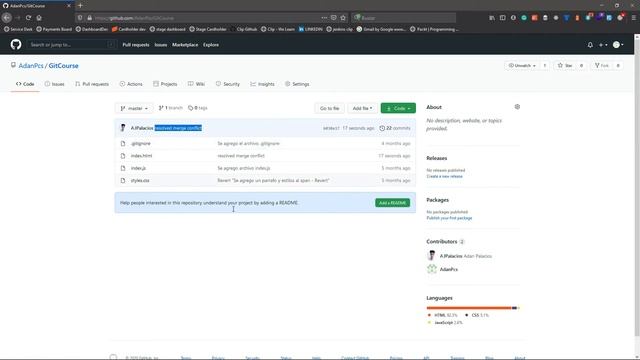The image size is (640, 360).
Task: Open Explore in top navigation
Action: (211, 45)
